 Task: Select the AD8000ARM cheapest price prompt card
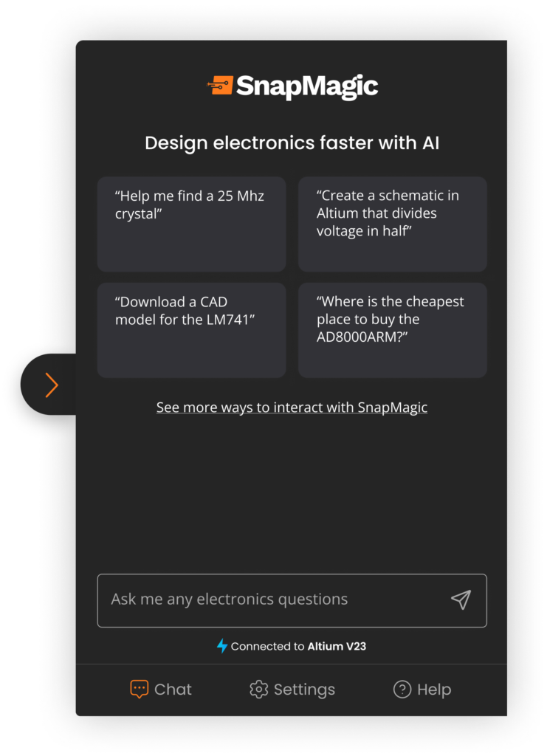click(392, 329)
